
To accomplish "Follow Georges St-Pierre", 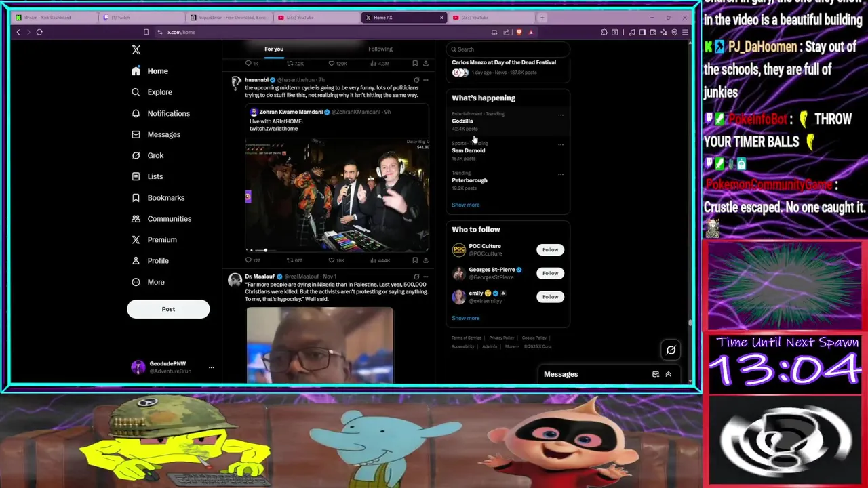I will pos(550,273).
